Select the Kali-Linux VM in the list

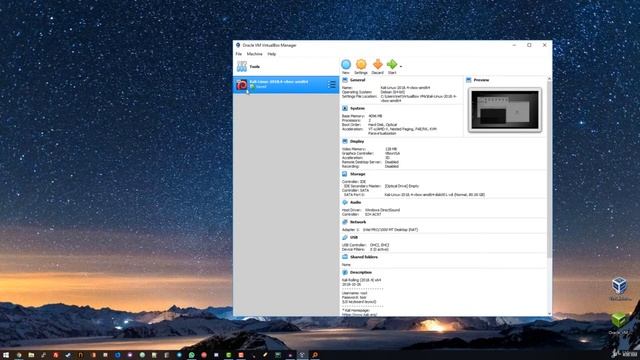[286, 84]
